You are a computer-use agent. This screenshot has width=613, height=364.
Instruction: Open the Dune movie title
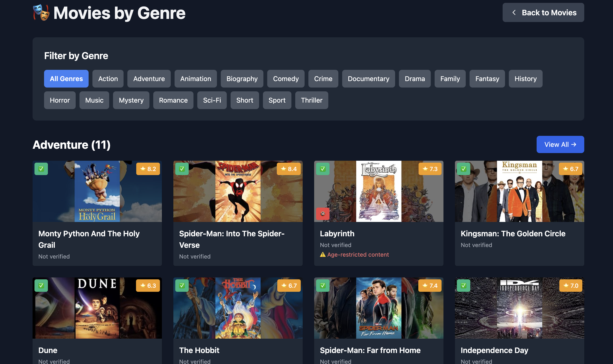[48, 350]
